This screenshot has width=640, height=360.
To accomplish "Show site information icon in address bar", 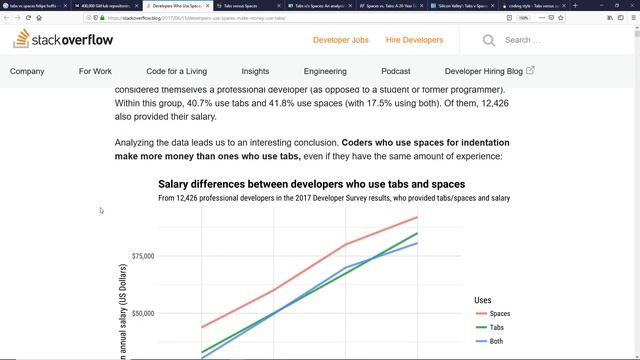I will [x=89, y=18].
